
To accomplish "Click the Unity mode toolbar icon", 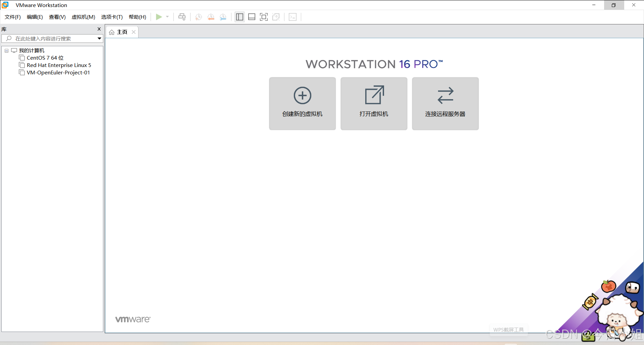I will 276,17.
